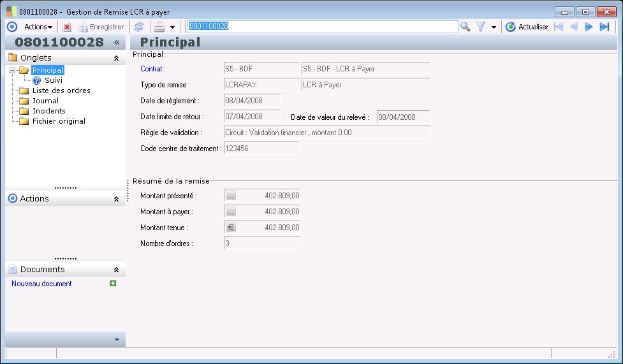Open the Actions menu in toolbar

tap(38, 27)
